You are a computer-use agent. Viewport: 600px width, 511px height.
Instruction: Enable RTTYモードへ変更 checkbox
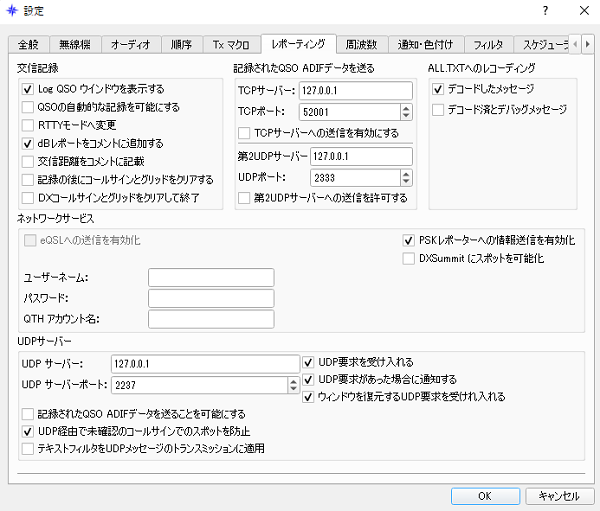28,125
